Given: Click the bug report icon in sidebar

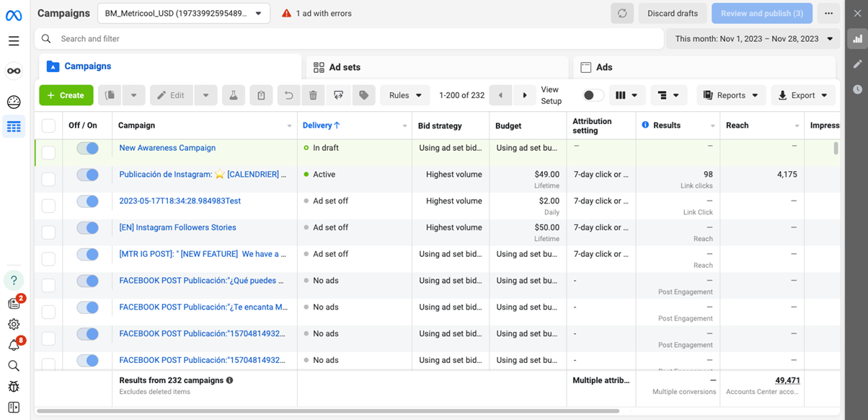Looking at the screenshot, I should (x=13, y=386).
